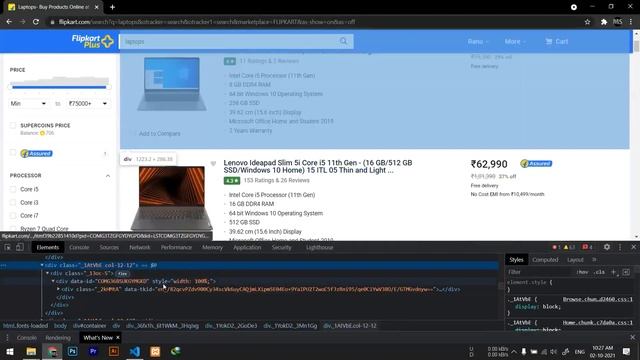Toggle .cls element classes in Styles
Image resolution: width=640 pixels, height=360 pixels.
(599, 272)
